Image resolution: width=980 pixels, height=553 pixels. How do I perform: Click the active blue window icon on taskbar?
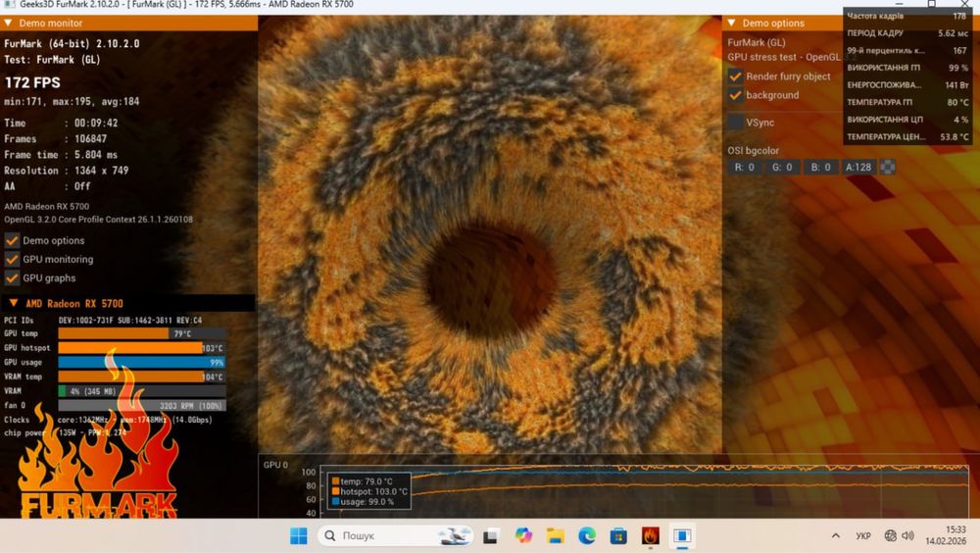tap(682, 536)
